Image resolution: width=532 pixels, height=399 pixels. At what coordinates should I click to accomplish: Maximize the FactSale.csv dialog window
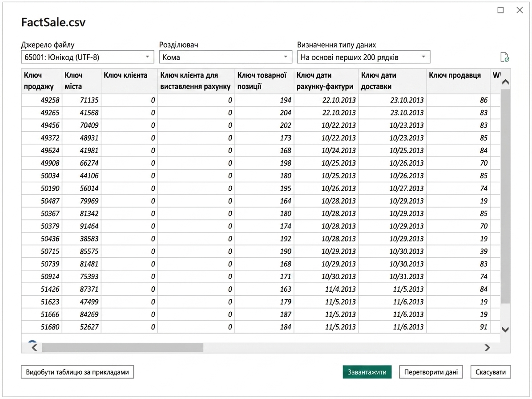[x=500, y=10]
